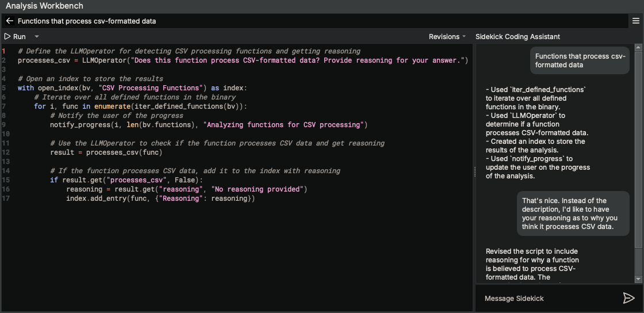The height and width of the screenshot is (313, 644).
Task: Open the Revisions dropdown
Action: click(x=447, y=37)
